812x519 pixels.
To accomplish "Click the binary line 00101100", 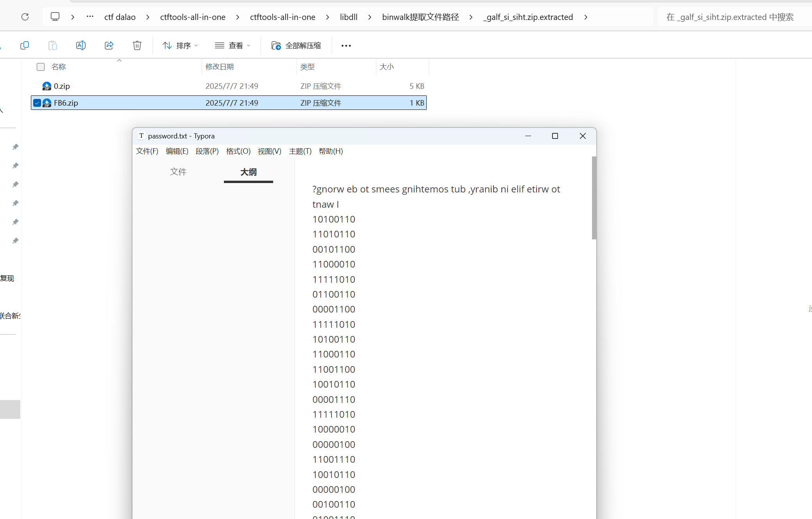I will (x=334, y=249).
